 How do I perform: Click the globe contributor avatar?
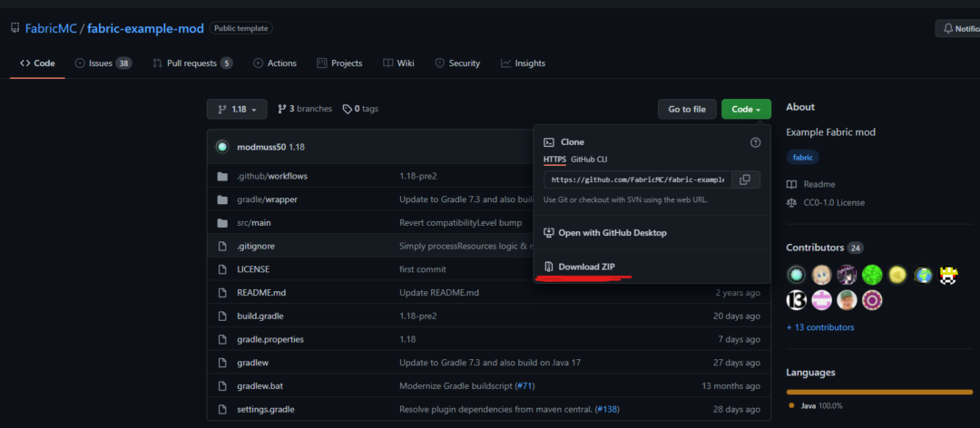[x=923, y=274]
